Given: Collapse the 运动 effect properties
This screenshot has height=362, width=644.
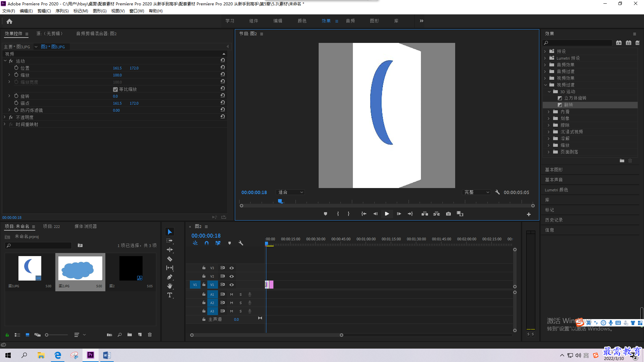Looking at the screenshot, I should 5,61.
